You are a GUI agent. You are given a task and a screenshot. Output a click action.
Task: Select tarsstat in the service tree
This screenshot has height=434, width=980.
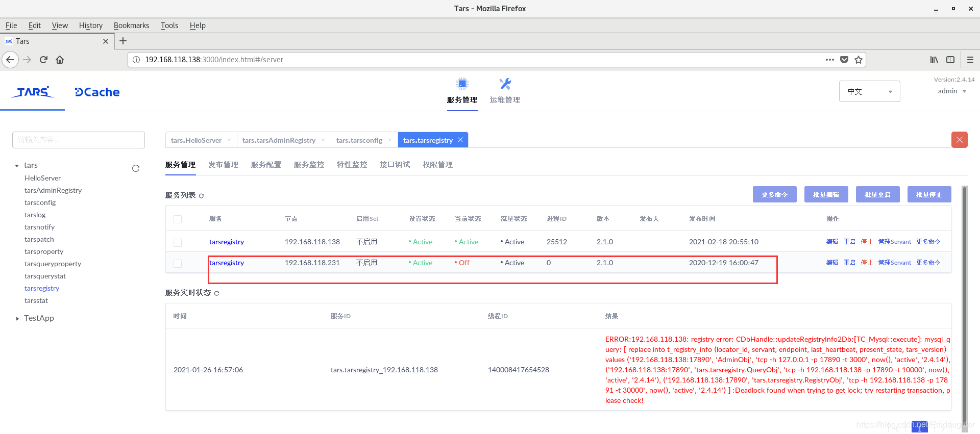click(36, 300)
